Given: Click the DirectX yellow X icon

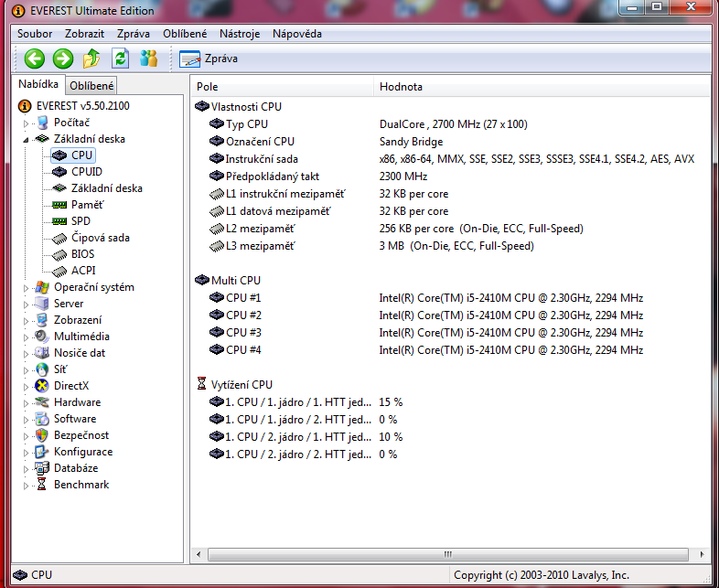Looking at the screenshot, I should click(x=42, y=386).
